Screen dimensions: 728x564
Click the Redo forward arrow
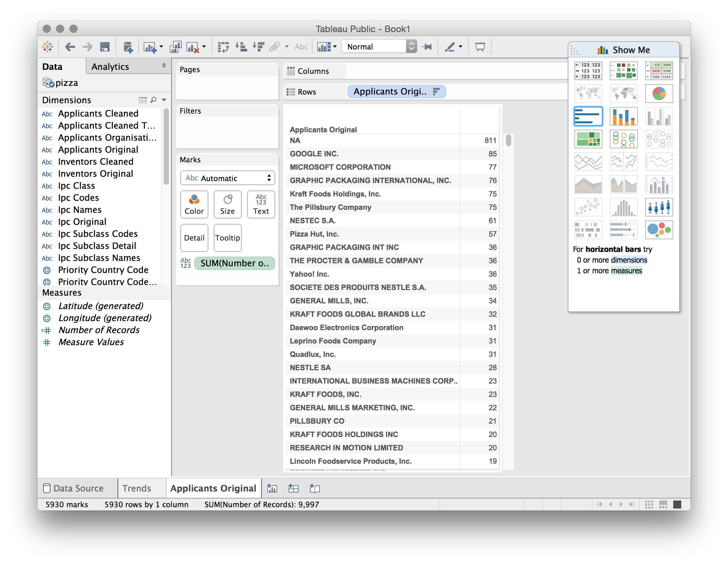tap(87, 47)
